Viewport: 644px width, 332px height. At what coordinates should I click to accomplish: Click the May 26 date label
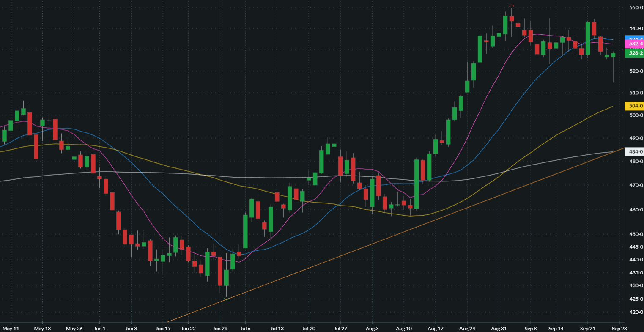[x=74, y=328]
